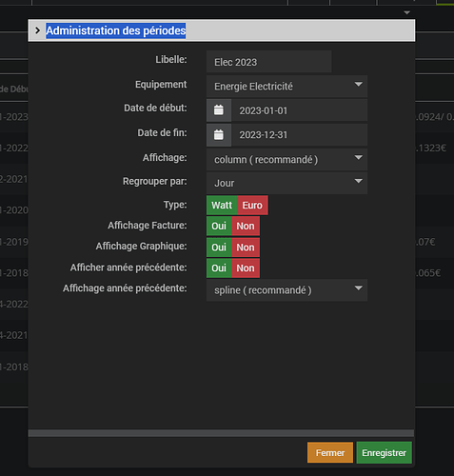The image size is (454, 476).
Task: Set Affichage Facture to Oui
Action: point(219,226)
